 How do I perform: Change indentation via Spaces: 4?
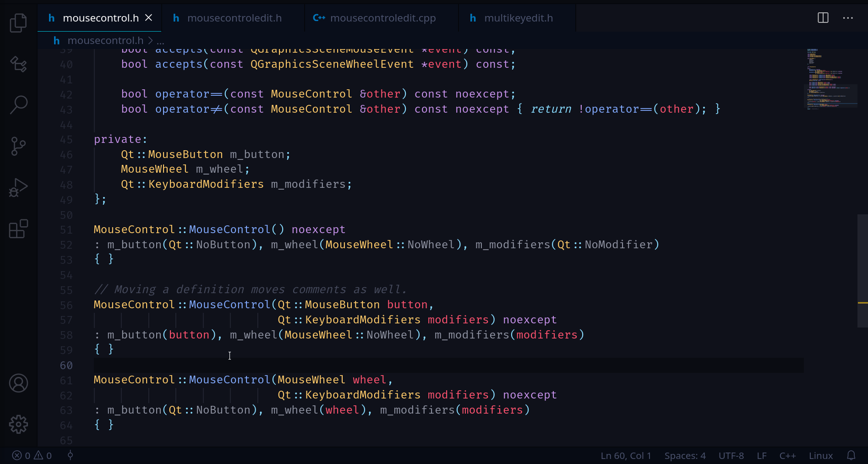(x=685, y=455)
